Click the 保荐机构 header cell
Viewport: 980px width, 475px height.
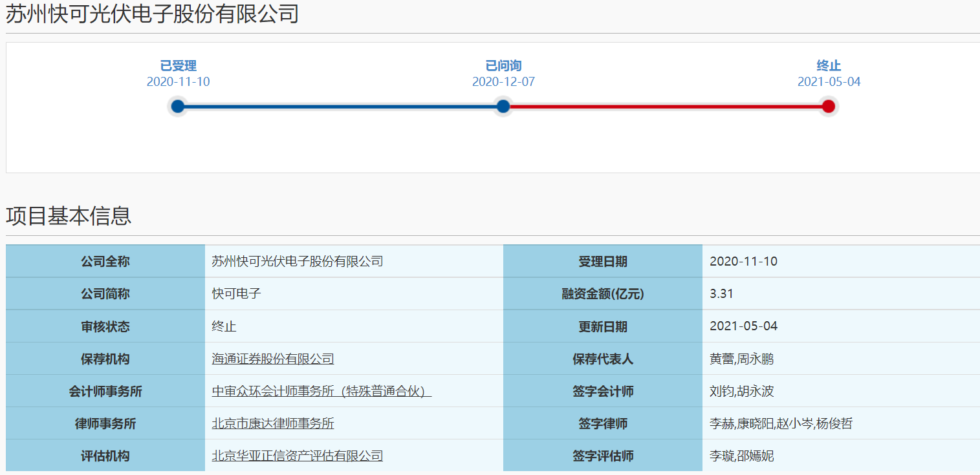point(105,359)
